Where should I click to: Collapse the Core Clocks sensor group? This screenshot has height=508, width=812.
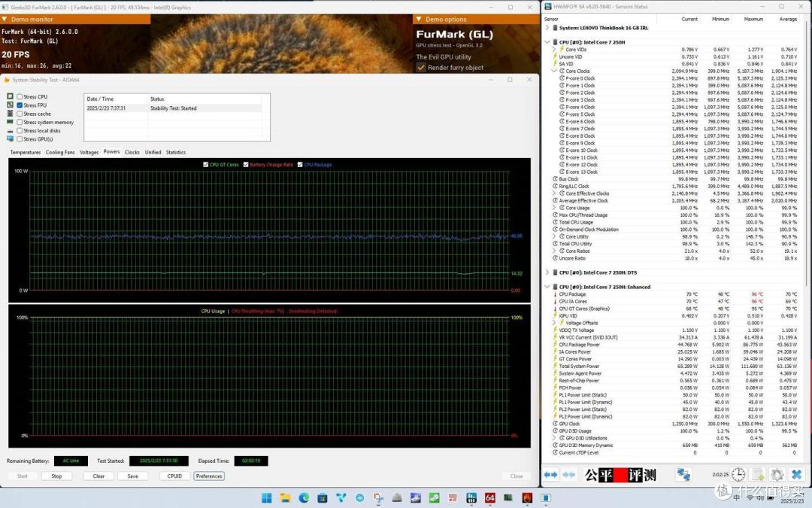pyautogui.click(x=554, y=71)
